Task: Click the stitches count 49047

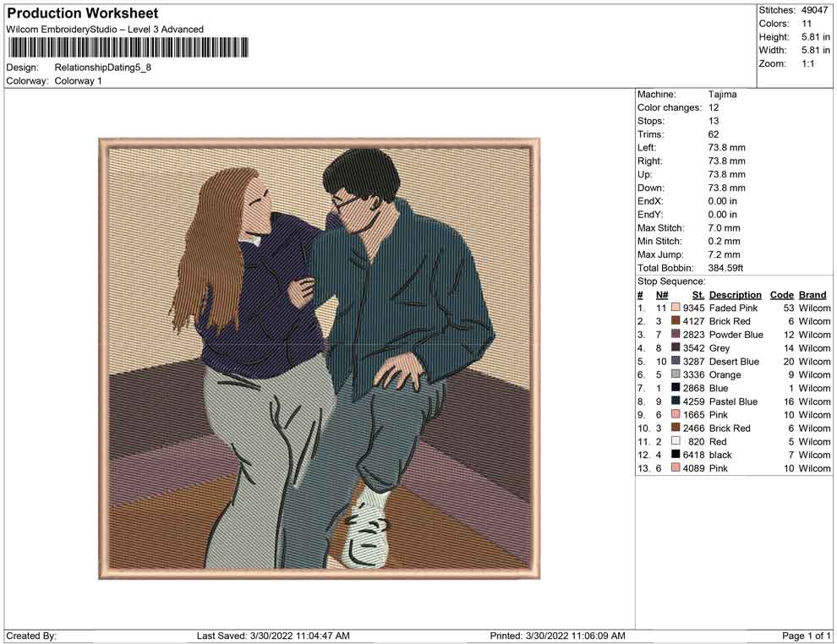Action: tap(814, 10)
